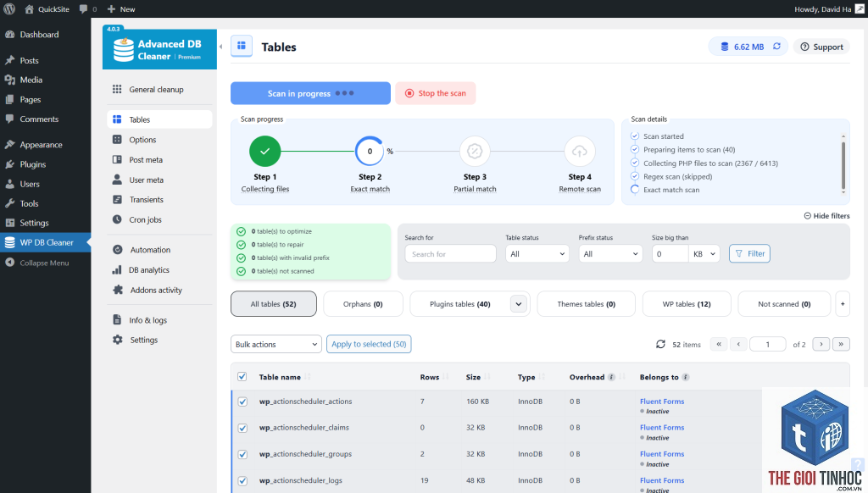Click the refresh icon beside 52 items
The image size is (868, 493).
click(660, 344)
